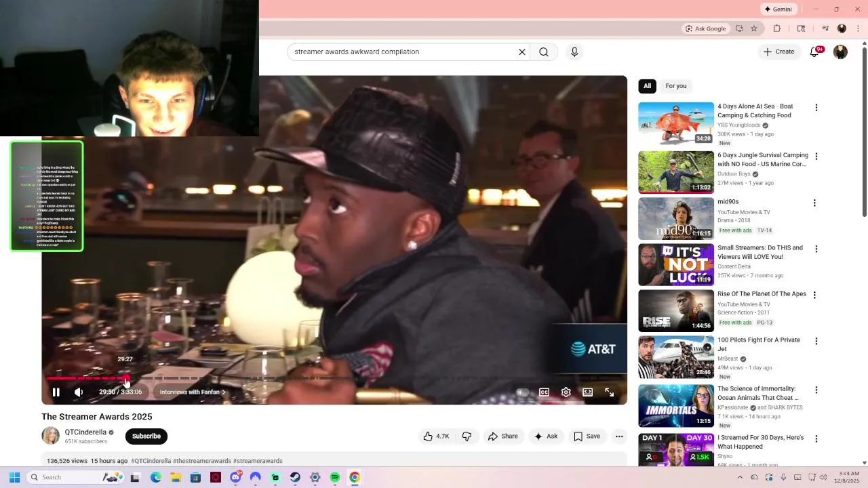Screen dimensions: 868x488
Task: Open '4 Days Alone At Sea' video thumbnail
Action: click(676, 123)
